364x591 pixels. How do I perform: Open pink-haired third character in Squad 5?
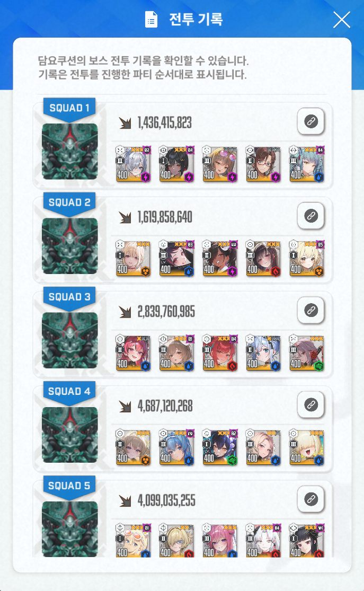220,541
